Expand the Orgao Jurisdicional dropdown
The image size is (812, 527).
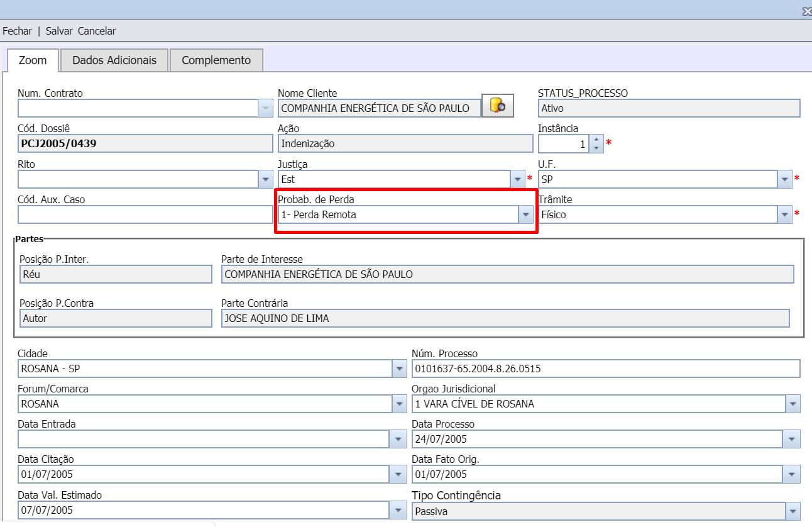(x=793, y=404)
